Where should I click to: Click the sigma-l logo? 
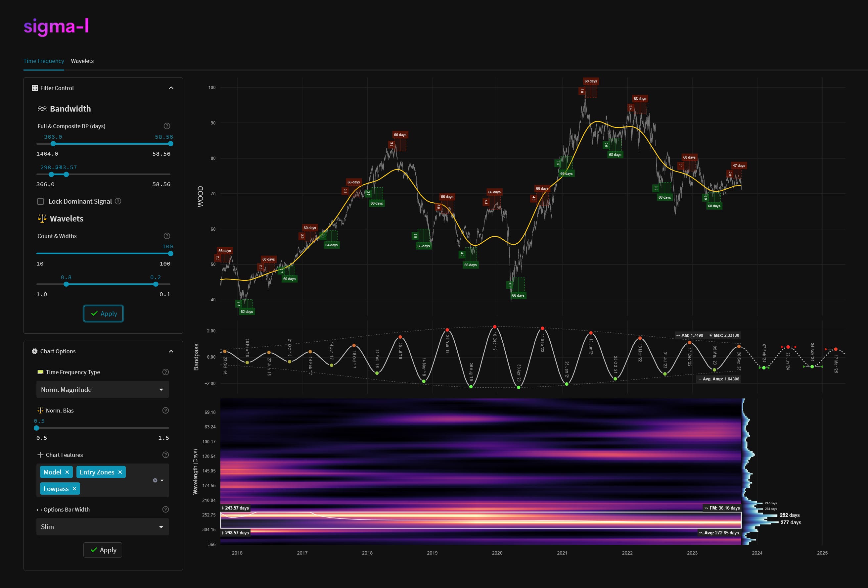[56, 26]
